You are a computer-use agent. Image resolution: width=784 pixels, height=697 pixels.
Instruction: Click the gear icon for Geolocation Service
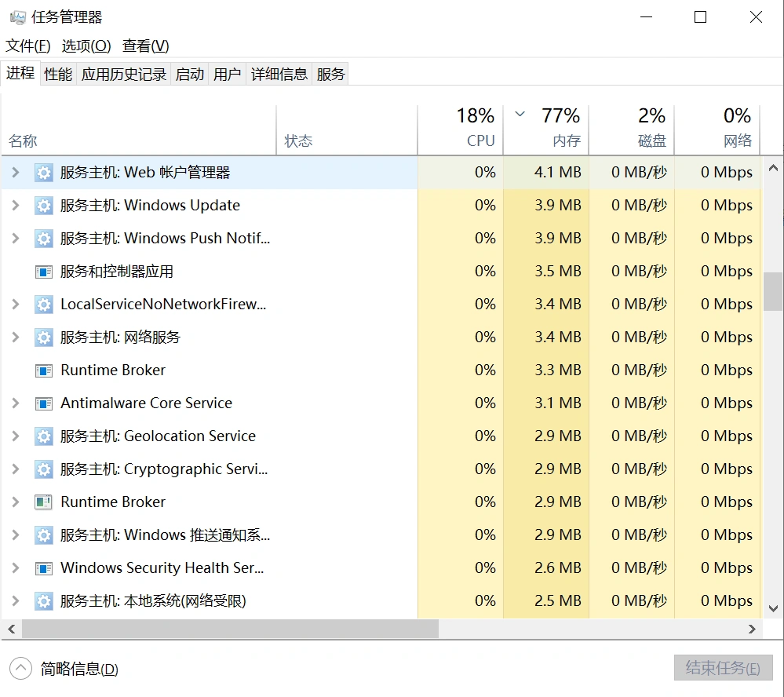tap(44, 436)
